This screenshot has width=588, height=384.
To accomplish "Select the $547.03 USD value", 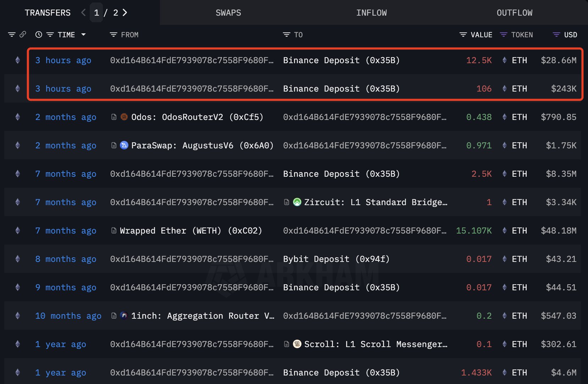I will click(x=559, y=316).
